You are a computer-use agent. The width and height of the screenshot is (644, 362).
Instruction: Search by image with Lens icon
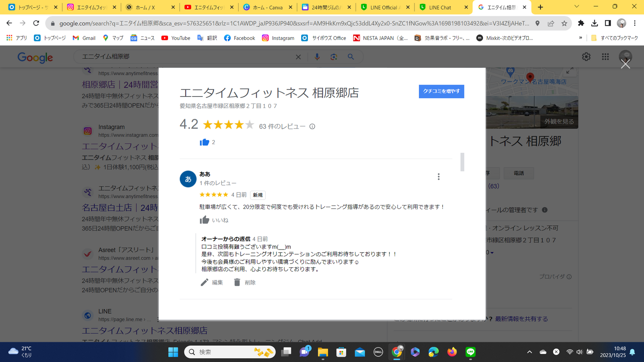click(x=334, y=57)
